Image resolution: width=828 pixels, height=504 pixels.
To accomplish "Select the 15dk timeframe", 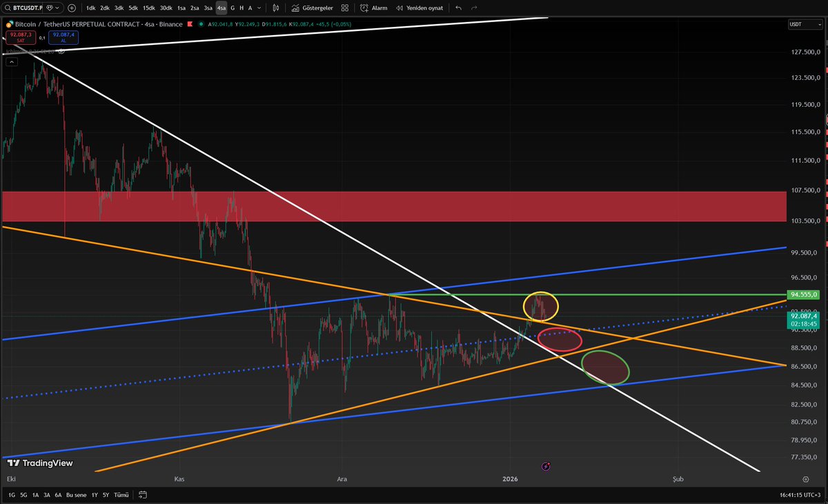I will click(x=149, y=8).
